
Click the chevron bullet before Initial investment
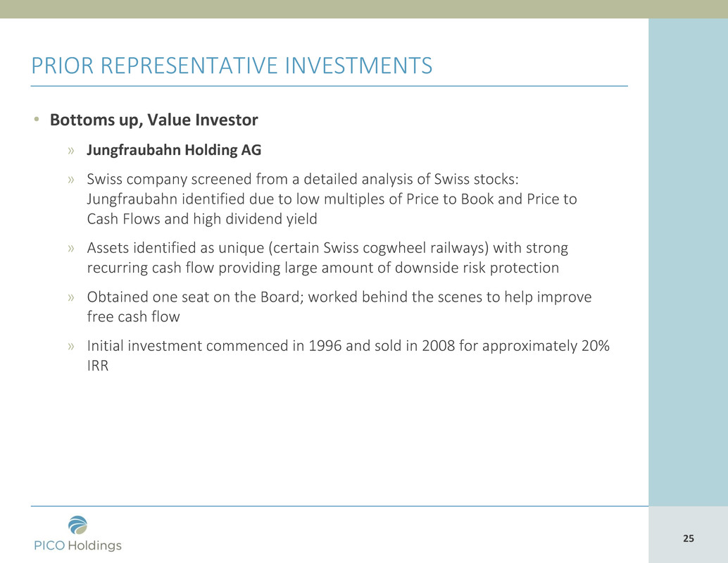(x=70, y=346)
